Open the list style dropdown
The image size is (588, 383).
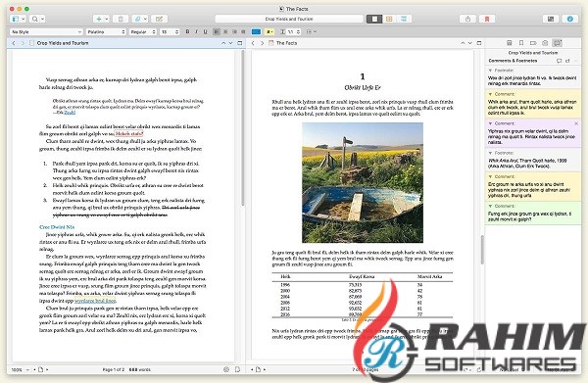(312, 32)
